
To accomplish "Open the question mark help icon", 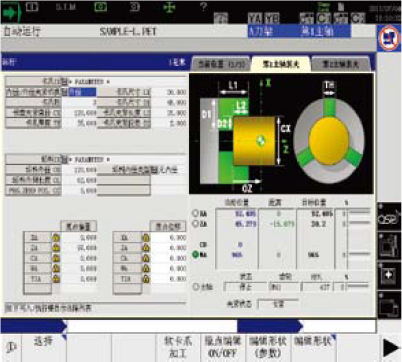I will 204,7.
